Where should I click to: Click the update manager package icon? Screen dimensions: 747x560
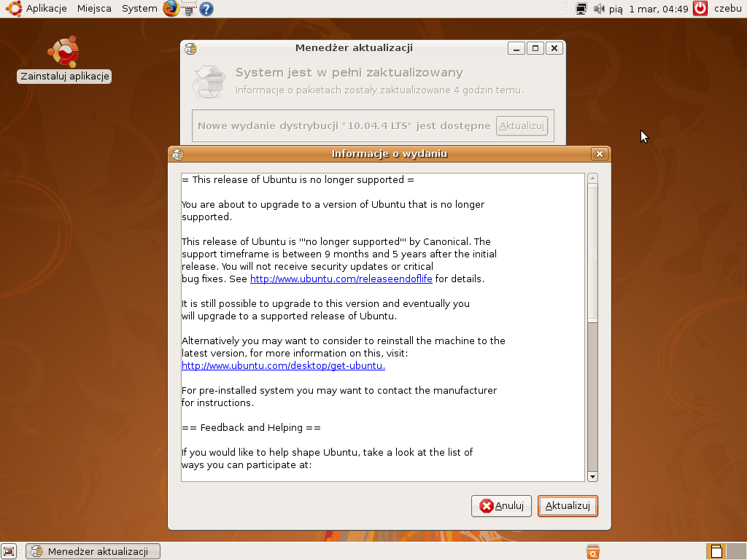[209, 82]
